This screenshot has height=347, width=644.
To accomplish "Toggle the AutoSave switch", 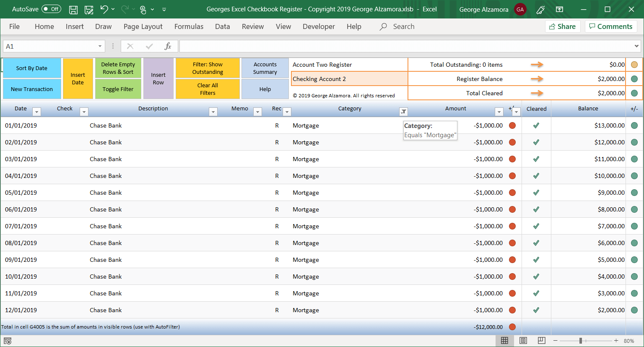I will click(52, 9).
